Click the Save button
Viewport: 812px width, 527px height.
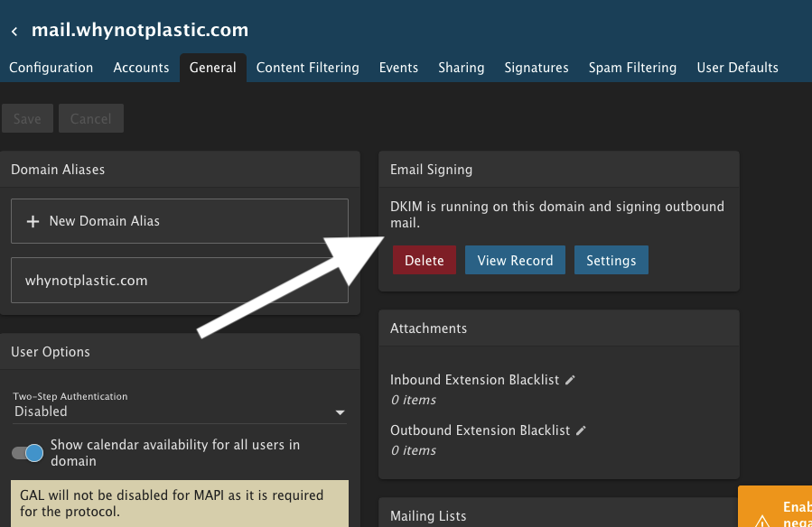[27, 119]
